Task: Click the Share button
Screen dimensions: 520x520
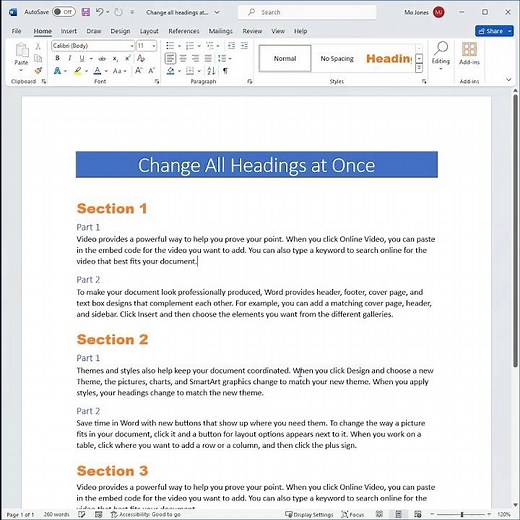Action: tap(491, 31)
